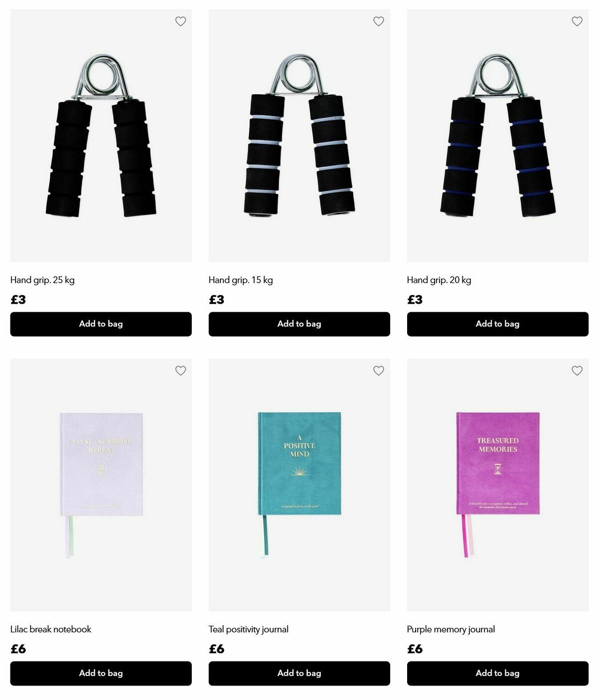Open the Purple memory journal title link
This screenshot has width=598, height=700.
click(x=451, y=629)
